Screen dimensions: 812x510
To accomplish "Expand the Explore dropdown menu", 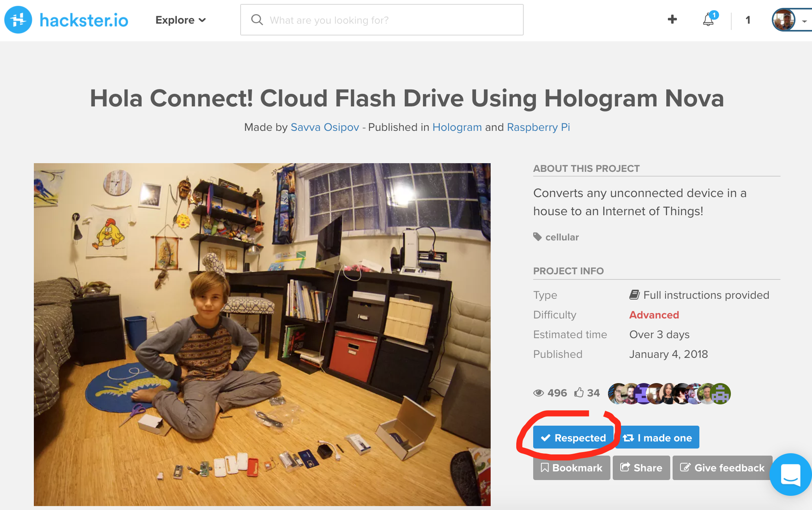I will (180, 20).
